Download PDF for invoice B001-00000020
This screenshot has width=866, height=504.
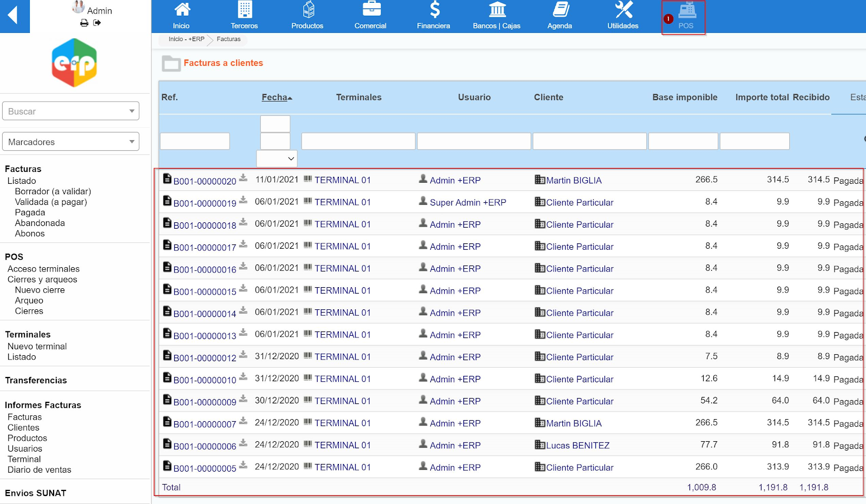[244, 177]
